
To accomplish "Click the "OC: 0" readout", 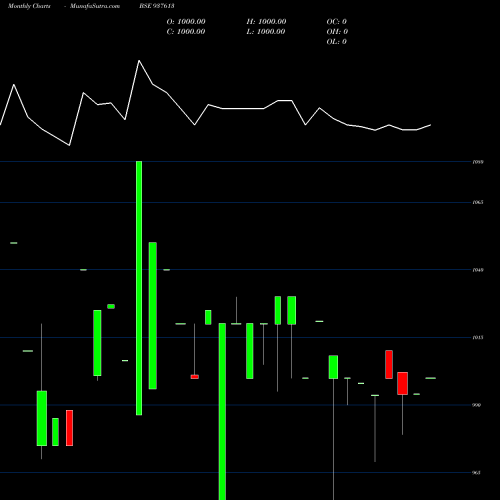I will tap(337, 22).
